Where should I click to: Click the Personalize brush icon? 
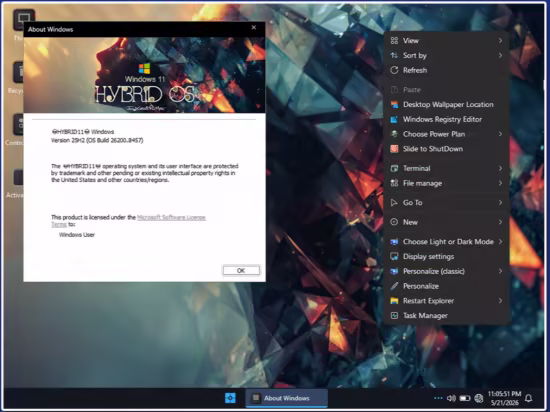point(394,286)
